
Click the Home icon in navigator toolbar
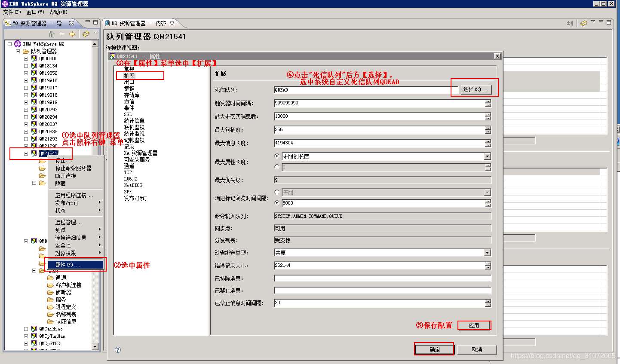pyautogui.click(x=52, y=34)
